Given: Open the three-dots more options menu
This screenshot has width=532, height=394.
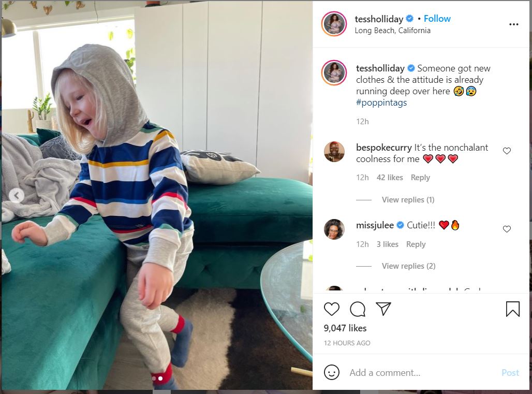Looking at the screenshot, I should pyautogui.click(x=514, y=24).
